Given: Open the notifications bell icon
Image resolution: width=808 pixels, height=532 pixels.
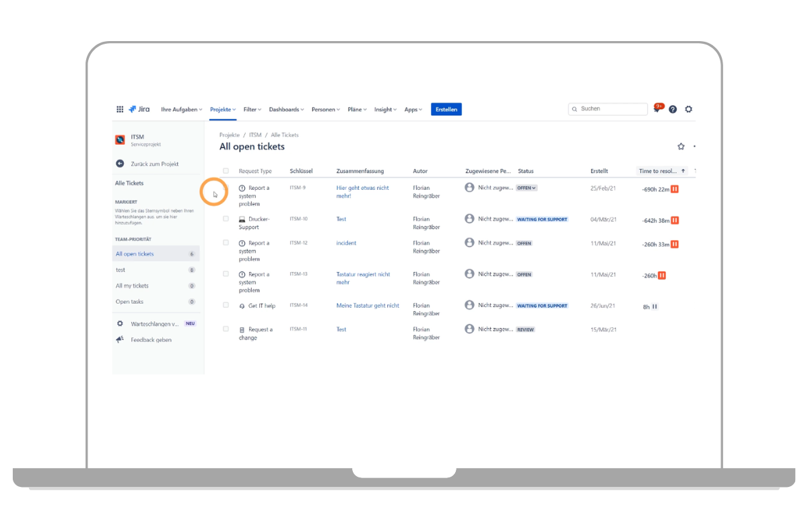Looking at the screenshot, I should [657, 109].
